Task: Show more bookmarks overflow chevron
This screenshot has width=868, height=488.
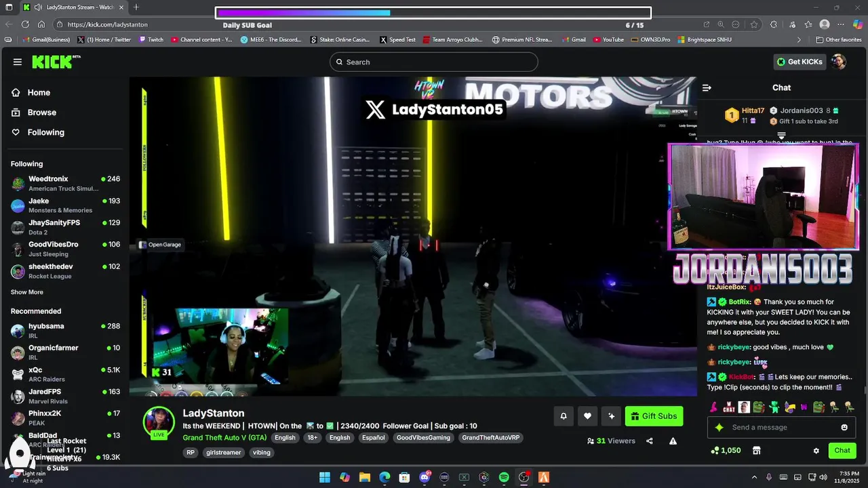Action: click(x=799, y=39)
